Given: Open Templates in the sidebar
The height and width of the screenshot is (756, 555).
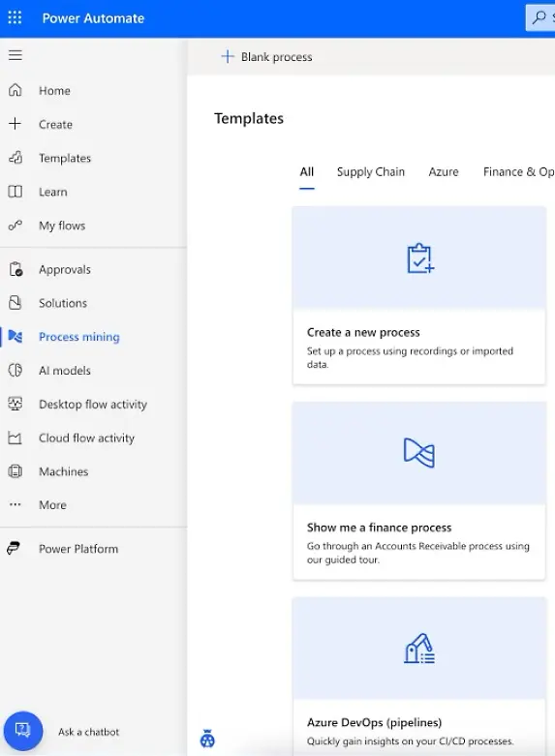Looking at the screenshot, I should 65,158.
